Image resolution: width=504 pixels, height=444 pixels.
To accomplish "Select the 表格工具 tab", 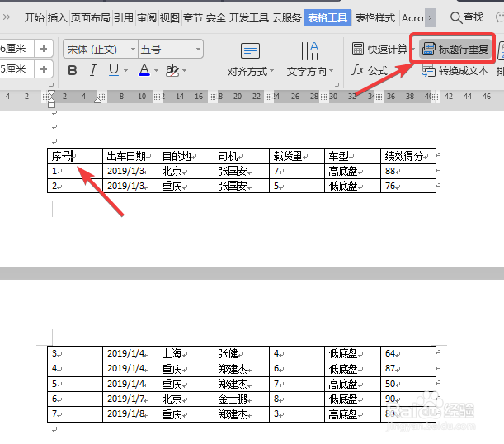I will pos(327,17).
